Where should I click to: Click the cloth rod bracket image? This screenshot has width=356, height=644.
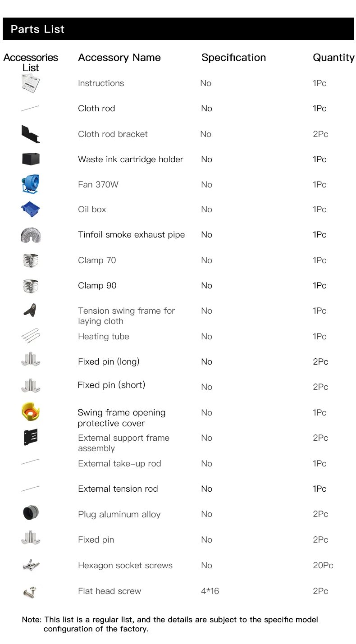pyautogui.click(x=31, y=134)
